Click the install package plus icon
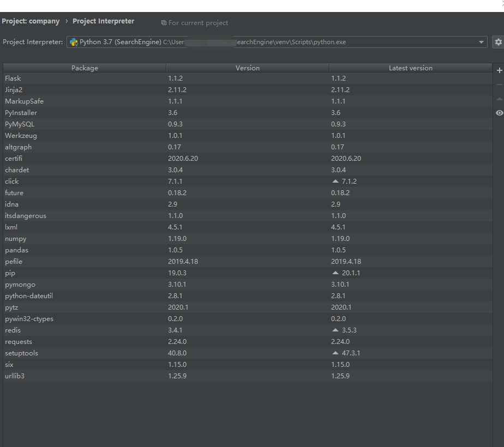 (499, 70)
